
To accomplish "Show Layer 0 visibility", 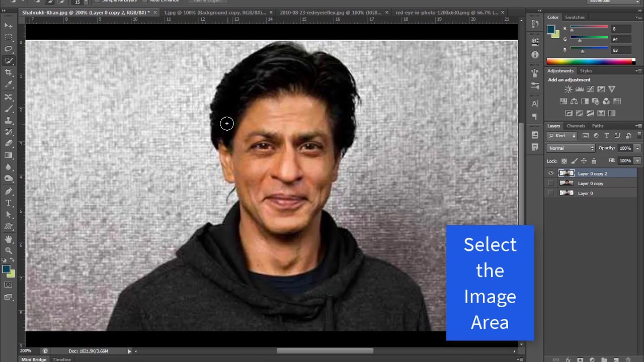I will coord(551,193).
